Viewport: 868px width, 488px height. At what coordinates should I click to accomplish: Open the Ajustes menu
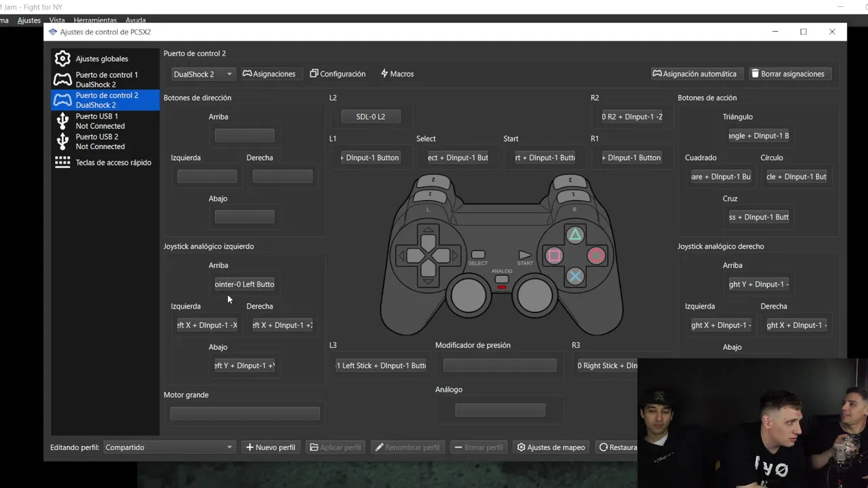(29, 20)
